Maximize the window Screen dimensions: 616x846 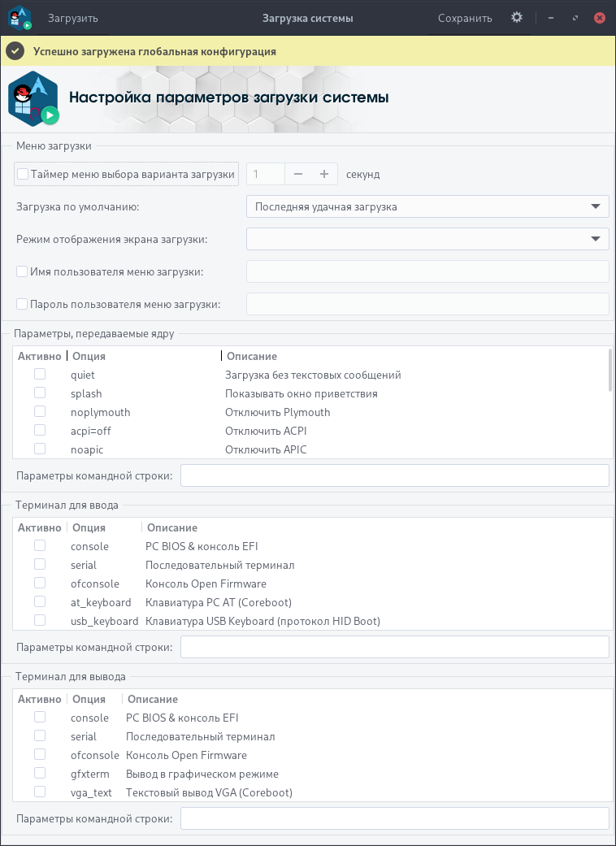575,18
